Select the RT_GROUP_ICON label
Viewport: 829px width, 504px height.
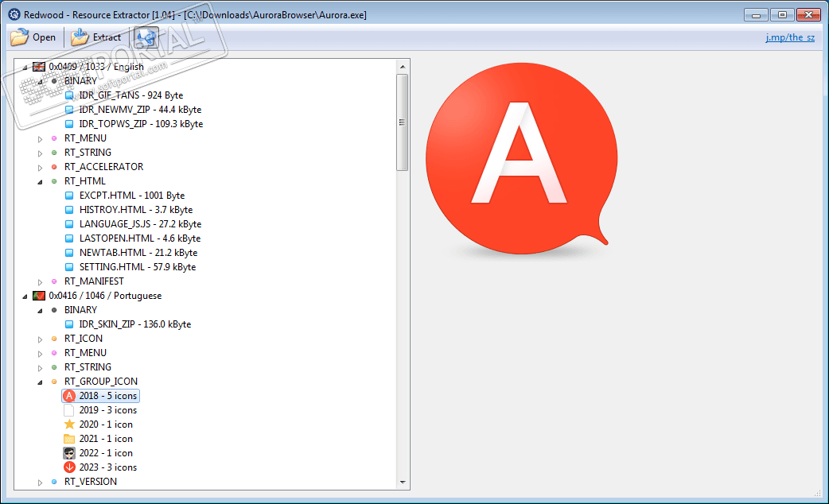101,382
